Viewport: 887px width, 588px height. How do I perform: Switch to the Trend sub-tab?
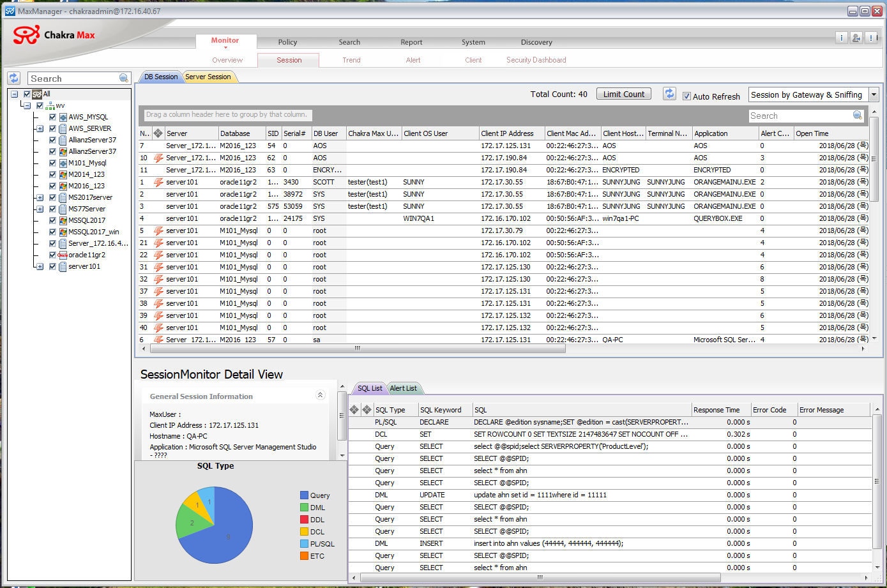(x=351, y=60)
